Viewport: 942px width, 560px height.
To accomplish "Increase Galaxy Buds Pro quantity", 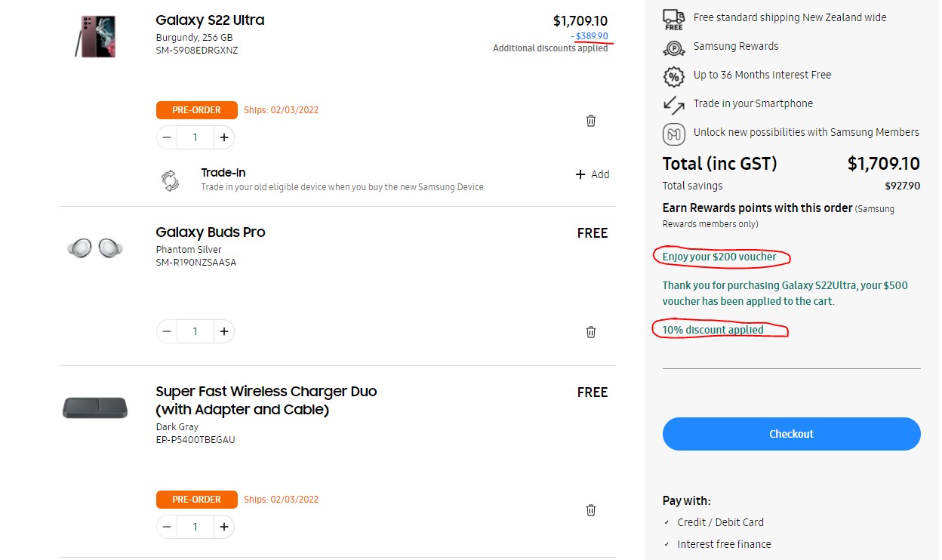I will 223,331.
